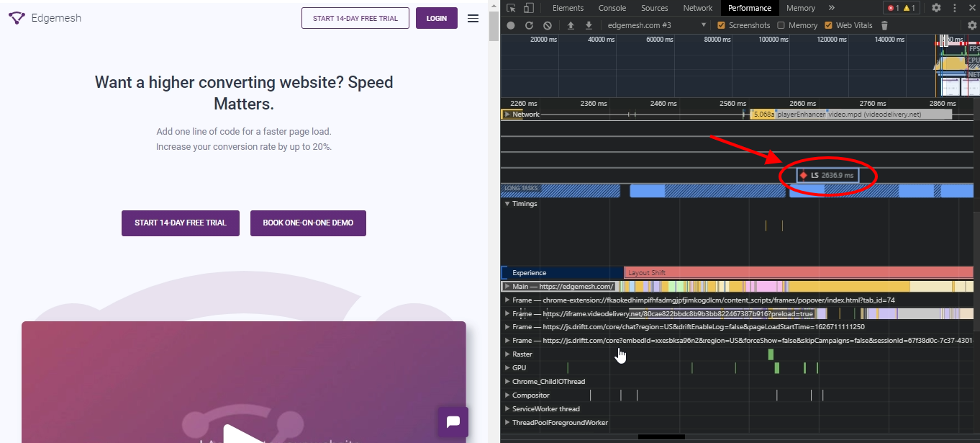Uncheck the Screenshots checkbox
The height and width of the screenshot is (443, 980).
click(721, 25)
